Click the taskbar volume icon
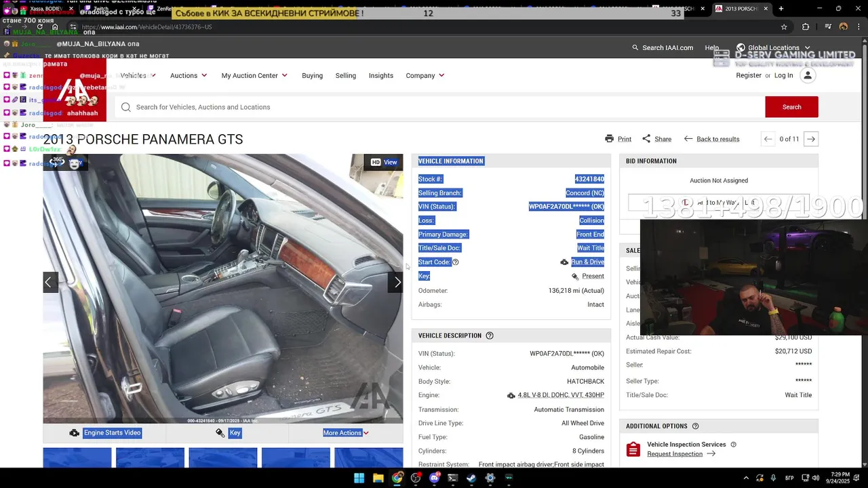The image size is (868, 488). click(816, 478)
